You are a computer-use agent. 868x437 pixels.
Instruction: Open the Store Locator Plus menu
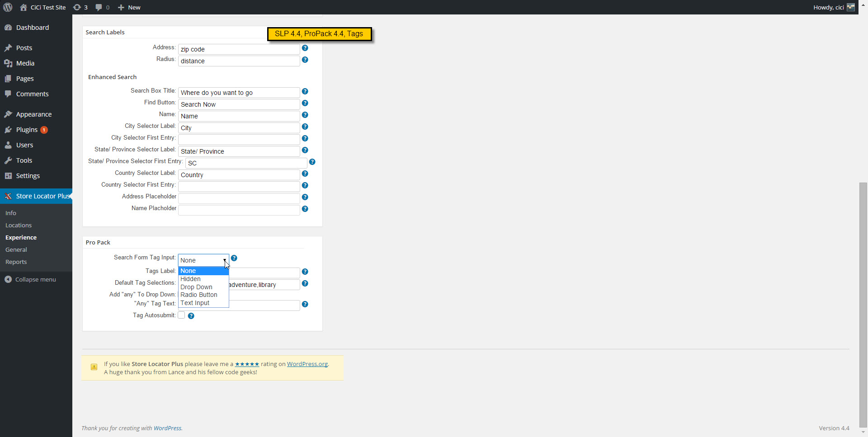[x=36, y=196]
